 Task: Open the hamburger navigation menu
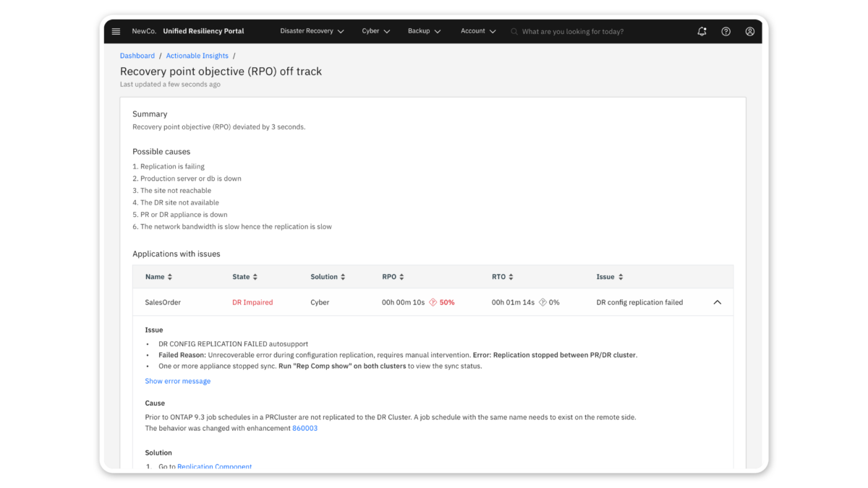coord(116,32)
